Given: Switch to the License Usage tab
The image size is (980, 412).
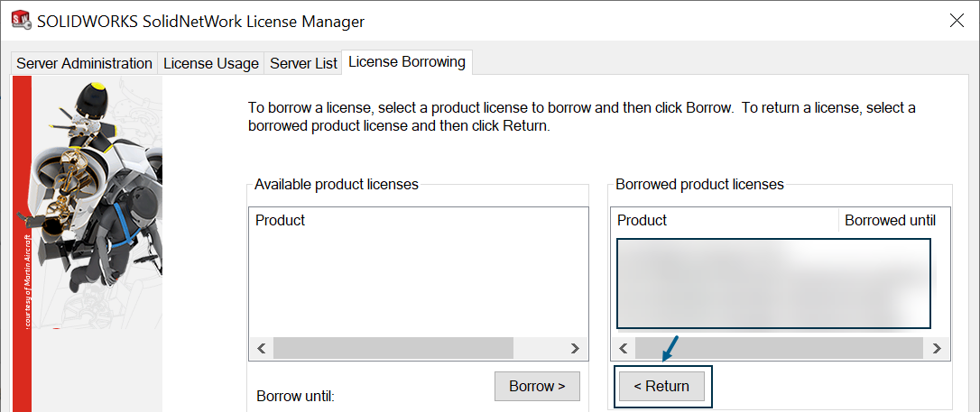Looking at the screenshot, I should click(210, 64).
